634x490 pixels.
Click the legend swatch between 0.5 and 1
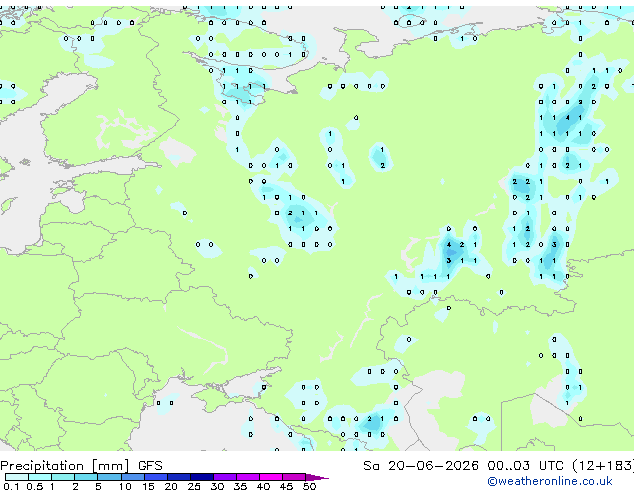click(x=40, y=477)
